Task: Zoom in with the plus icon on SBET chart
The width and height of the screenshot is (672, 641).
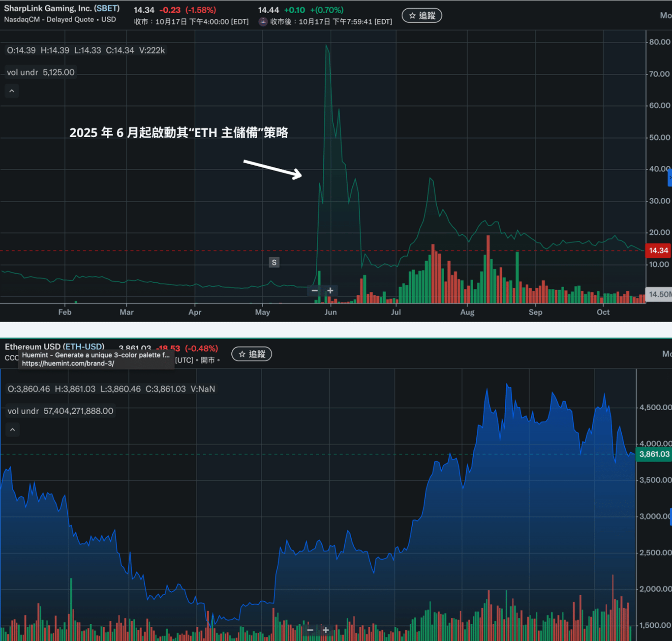Action: point(330,291)
